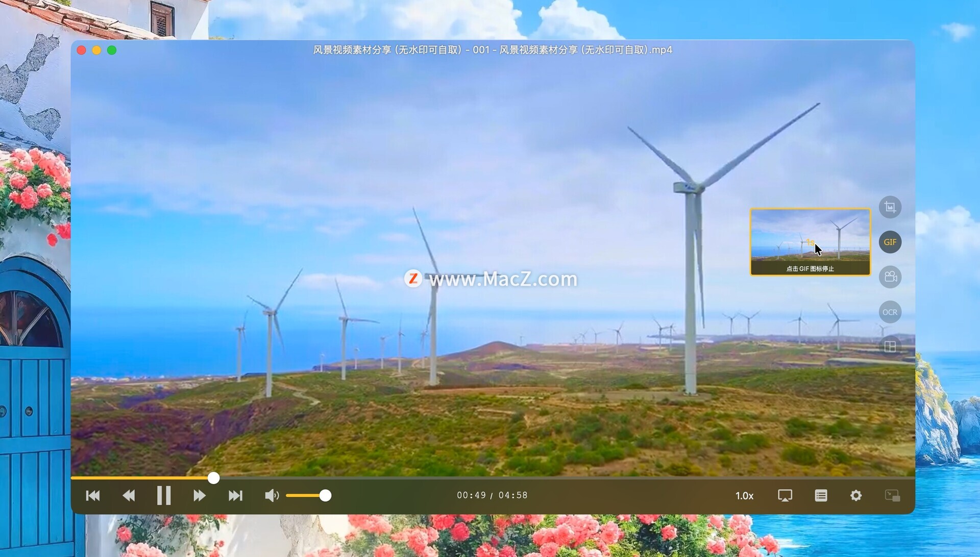Expand the 1.0x playback speed menu
Screen dimensions: 980x557
click(744, 496)
